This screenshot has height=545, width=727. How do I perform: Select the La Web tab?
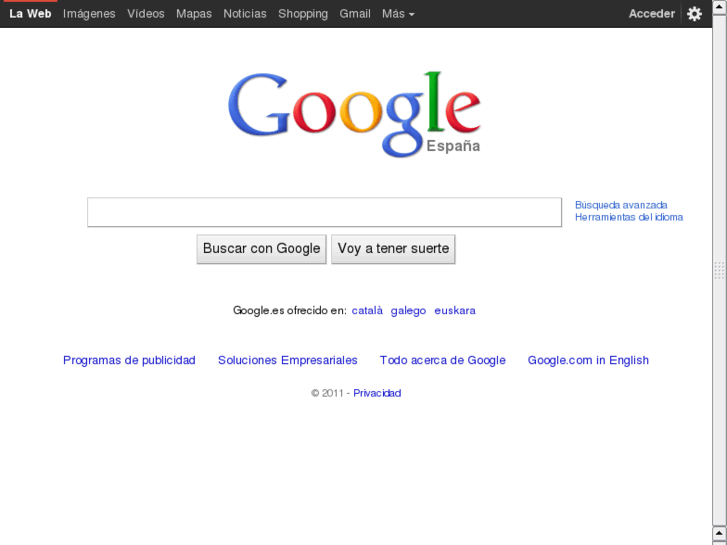tap(30, 14)
